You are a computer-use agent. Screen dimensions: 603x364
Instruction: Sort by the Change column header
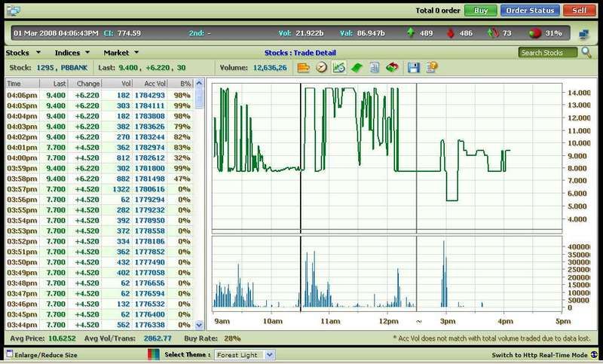click(84, 84)
